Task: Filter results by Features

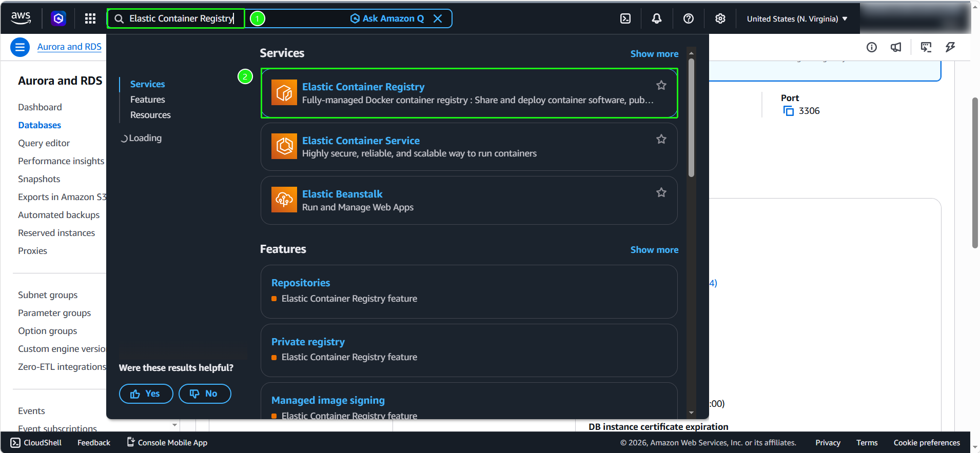Action: [148, 100]
